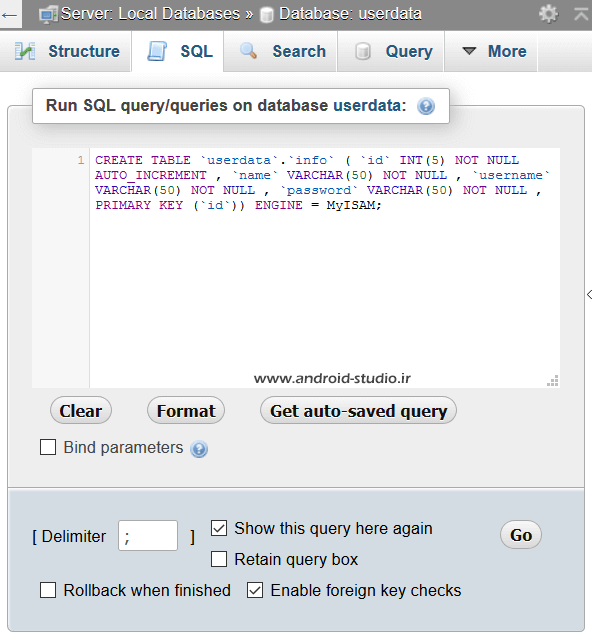Click the Structure tab icon

(25, 51)
